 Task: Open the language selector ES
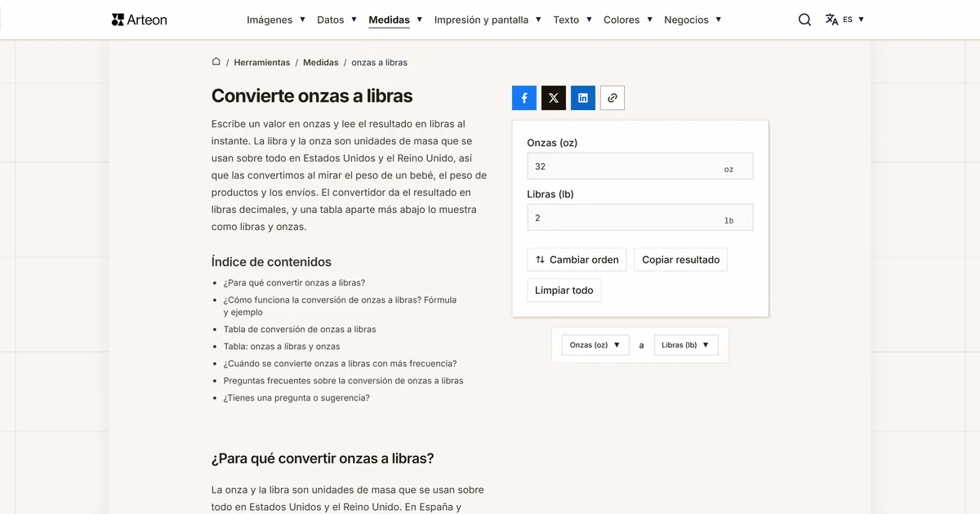click(x=844, y=20)
